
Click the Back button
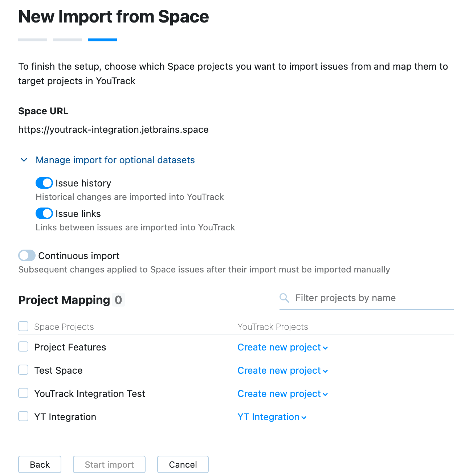point(40,464)
